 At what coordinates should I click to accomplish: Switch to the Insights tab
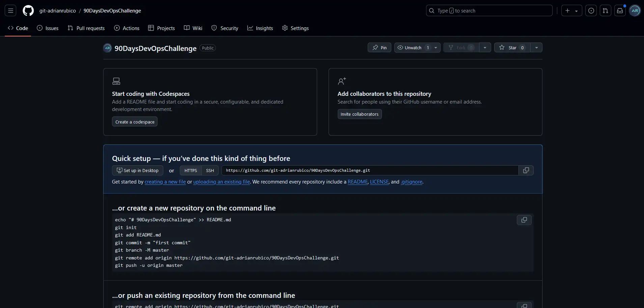pos(260,28)
